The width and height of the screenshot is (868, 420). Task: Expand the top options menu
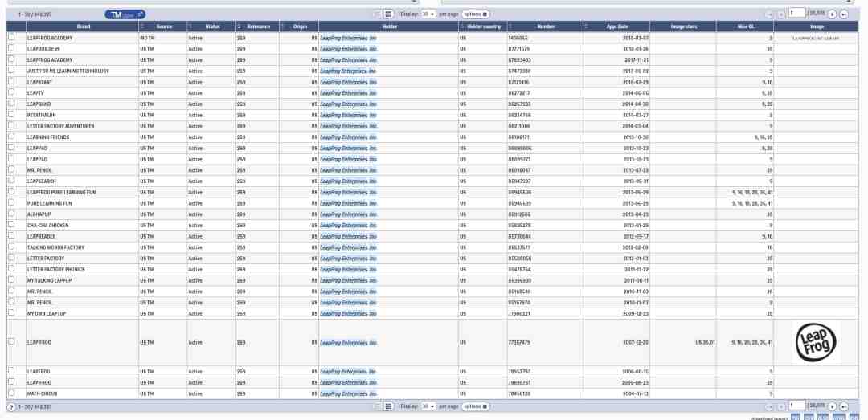tap(476, 14)
